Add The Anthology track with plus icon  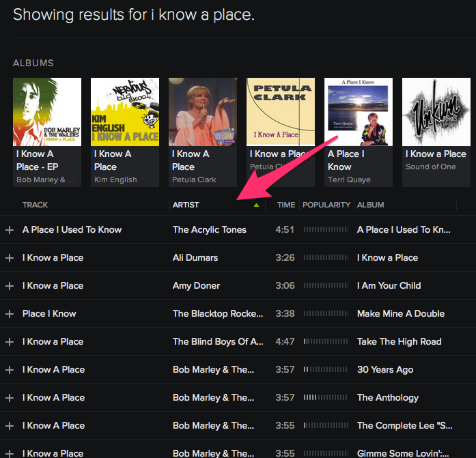click(x=10, y=398)
